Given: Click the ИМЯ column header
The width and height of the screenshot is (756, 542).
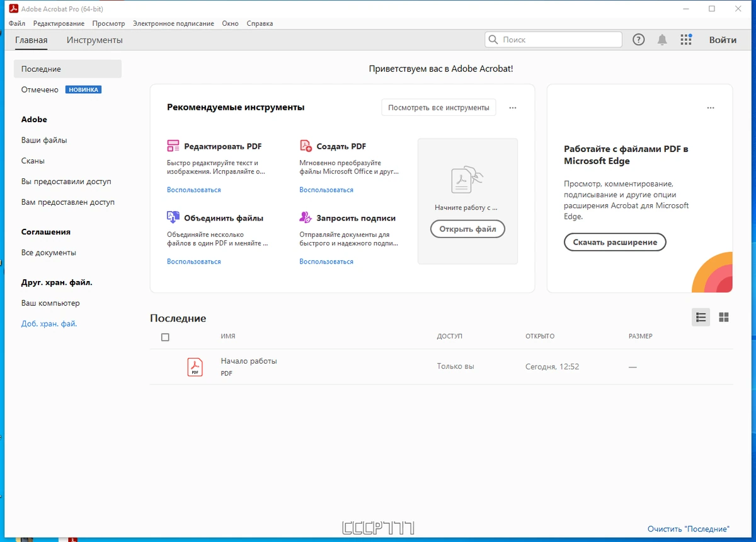Looking at the screenshot, I should tap(228, 337).
